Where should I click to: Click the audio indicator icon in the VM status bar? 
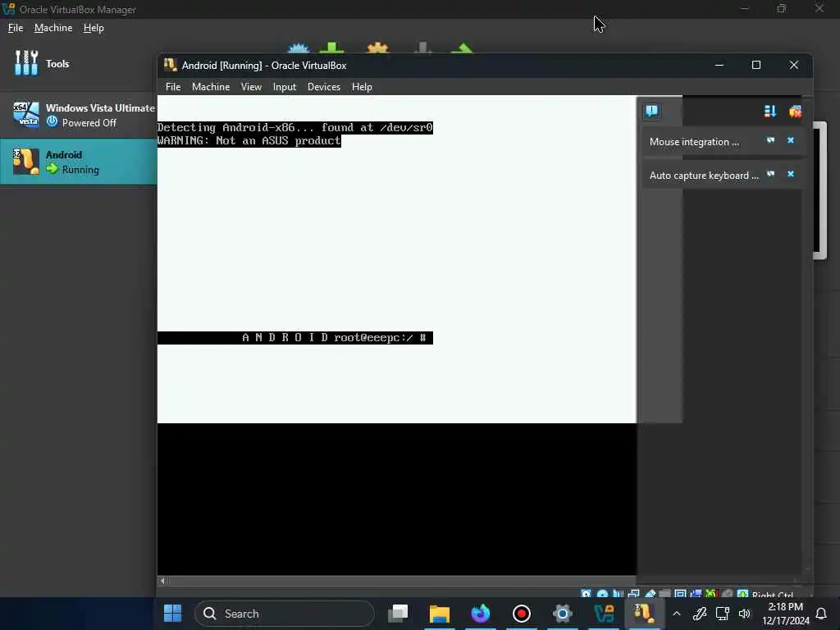[619, 594]
